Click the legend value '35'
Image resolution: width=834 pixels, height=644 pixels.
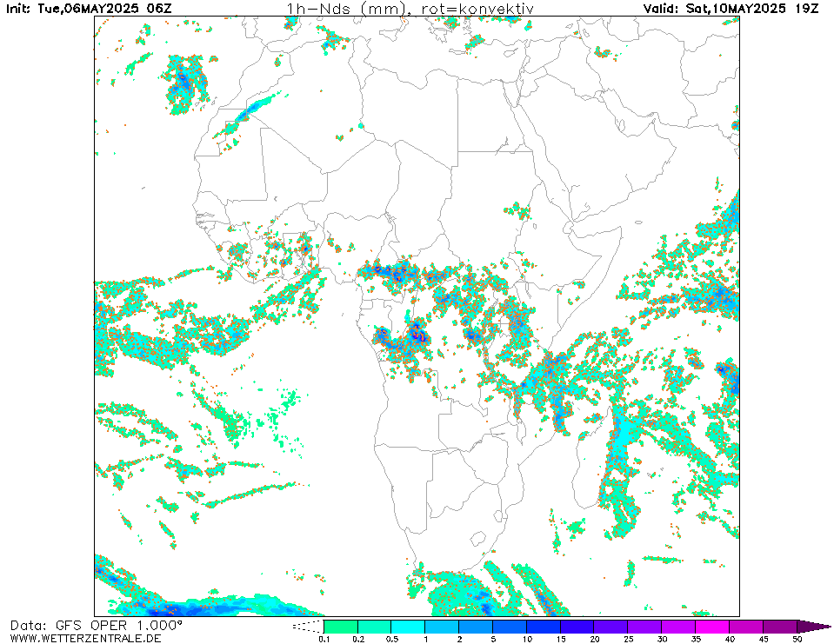[x=696, y=639]
